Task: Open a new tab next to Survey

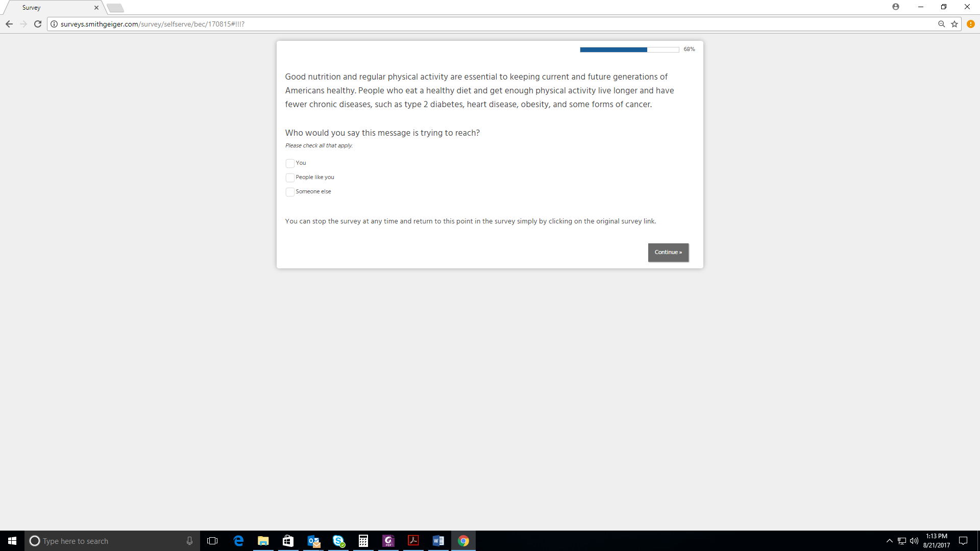Action: coord(115,8)
